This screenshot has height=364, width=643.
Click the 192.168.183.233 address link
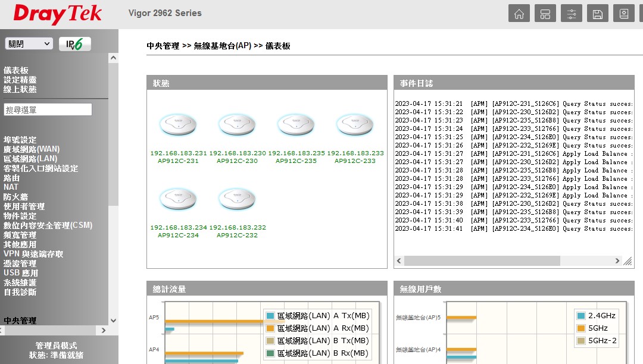tap(355, 153)
